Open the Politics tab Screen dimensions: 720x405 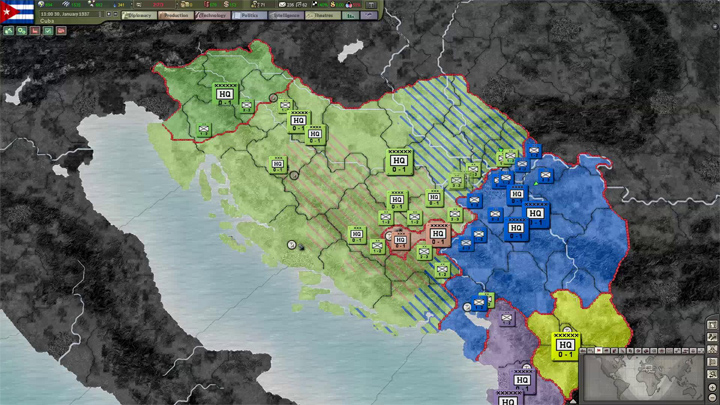pyautogui.click(x=249, y=15)
